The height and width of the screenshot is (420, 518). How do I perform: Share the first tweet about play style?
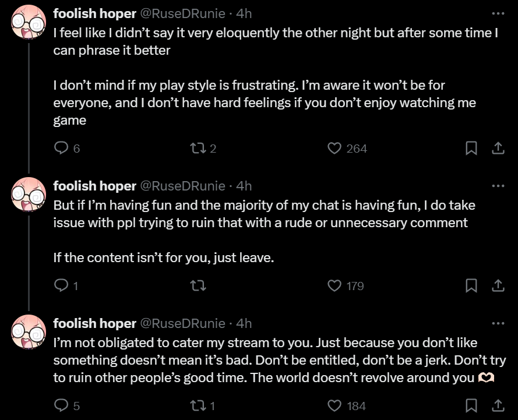[498, 149]
